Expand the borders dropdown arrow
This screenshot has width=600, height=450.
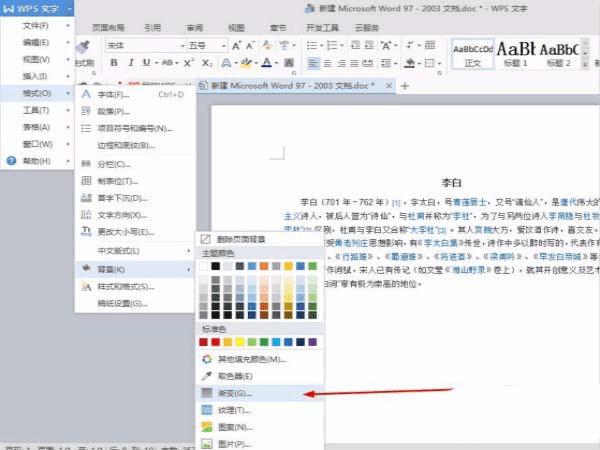(439, 63)
